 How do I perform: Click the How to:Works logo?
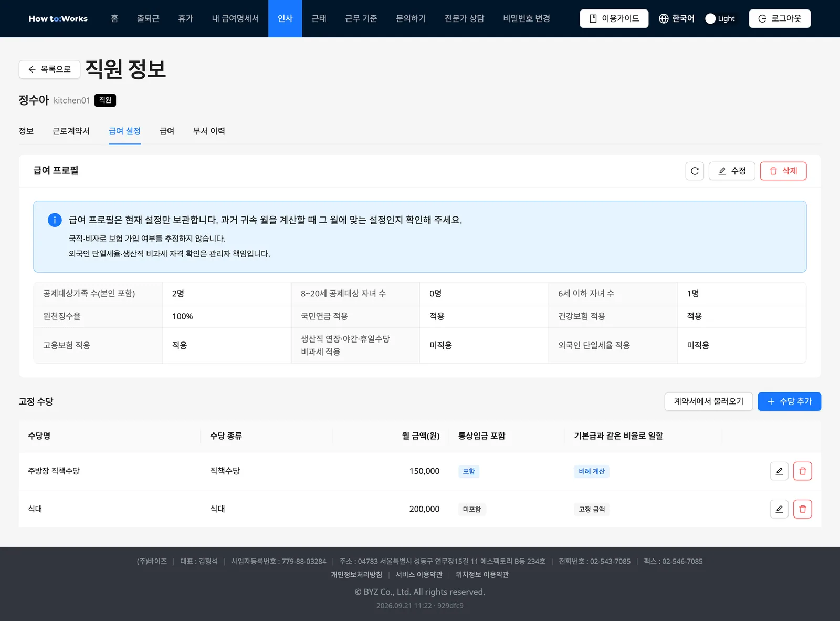pos(58,18)
